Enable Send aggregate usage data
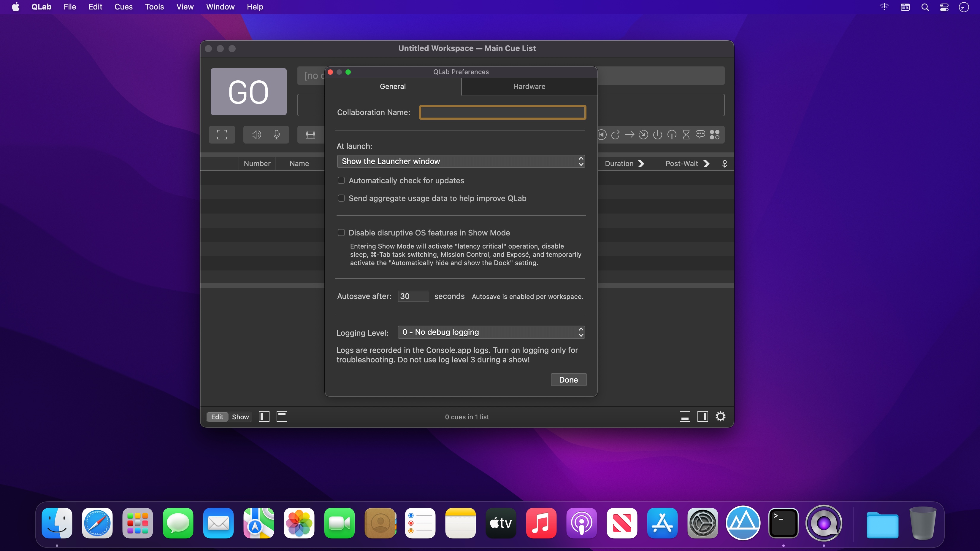The height and width of the screenshot is (551, 980). click(x=341, y=198)
